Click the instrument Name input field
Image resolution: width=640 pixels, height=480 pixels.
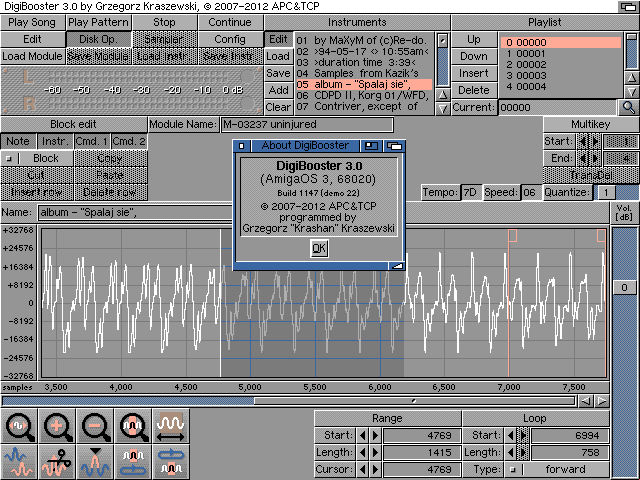point(136,213)
